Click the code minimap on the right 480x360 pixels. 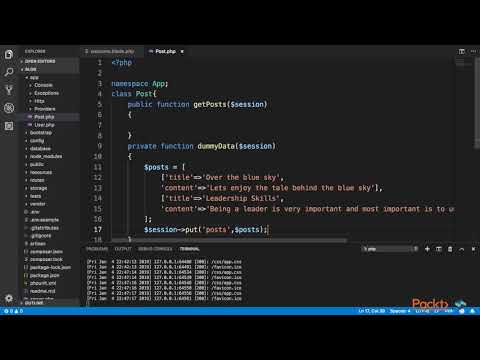464,63
